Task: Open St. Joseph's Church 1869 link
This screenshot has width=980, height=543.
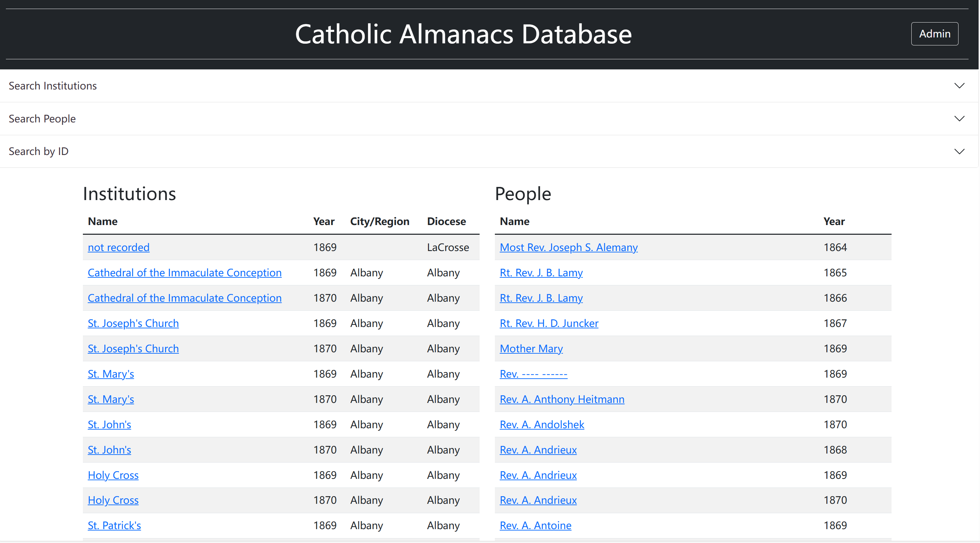Action: tap(133, 323)
